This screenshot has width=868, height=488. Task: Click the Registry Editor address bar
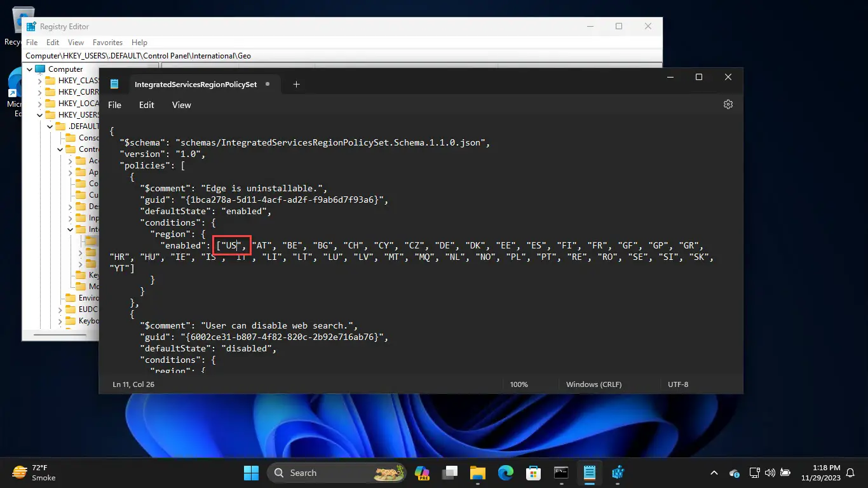click(x=342, y=56)
